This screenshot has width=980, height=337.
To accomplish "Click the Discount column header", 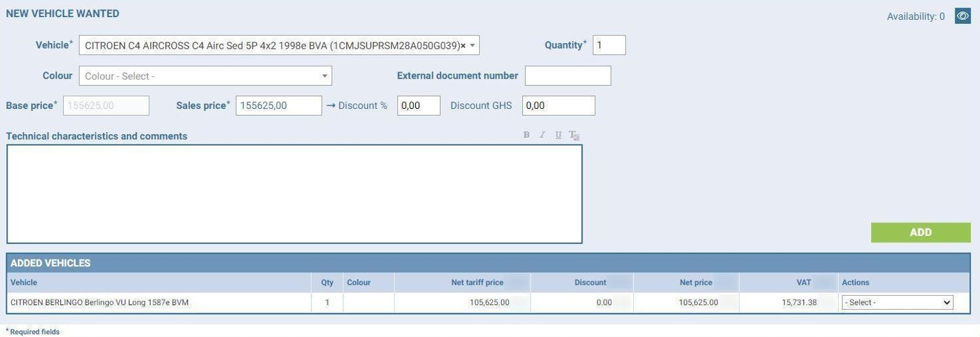I will coord(590,282).
